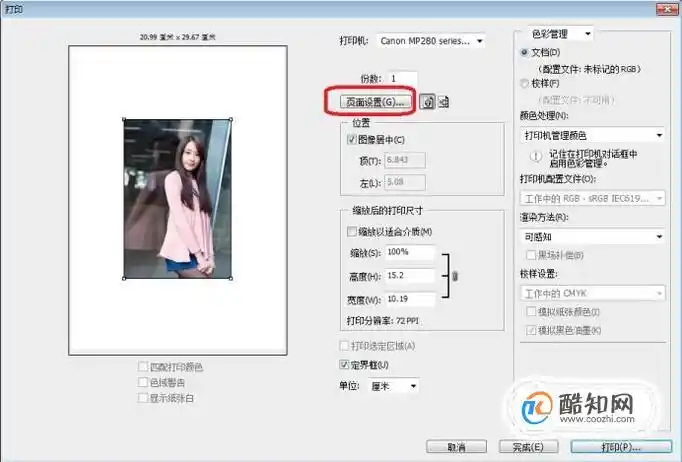The width and height of the screenshot is (682, 462).
Task: Expand the 颜色处理 dropdown
Action: (x=592, y=136)
